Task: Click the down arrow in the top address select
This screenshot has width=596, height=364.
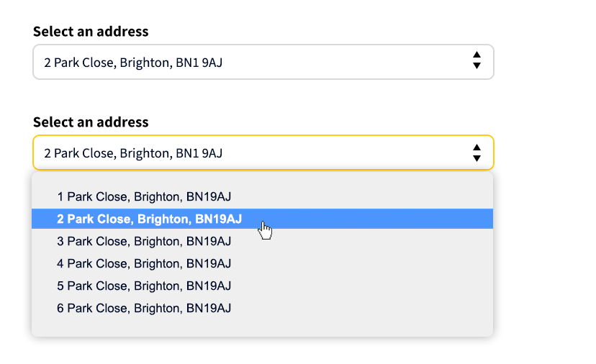Action: coord(477,66)
